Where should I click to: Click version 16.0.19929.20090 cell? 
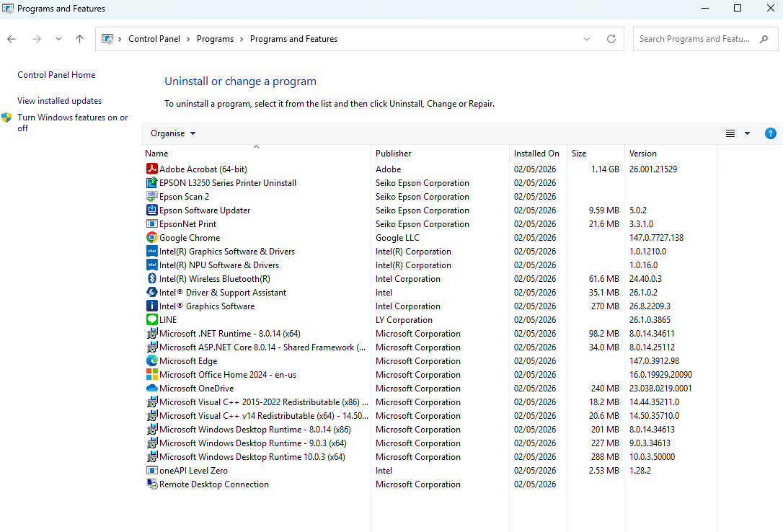pyautogui.click(x=660, y=374)
